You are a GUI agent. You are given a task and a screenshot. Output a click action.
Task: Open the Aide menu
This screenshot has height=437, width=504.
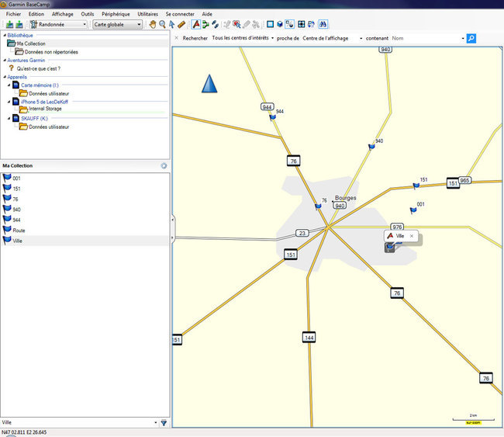click(207, 14)
